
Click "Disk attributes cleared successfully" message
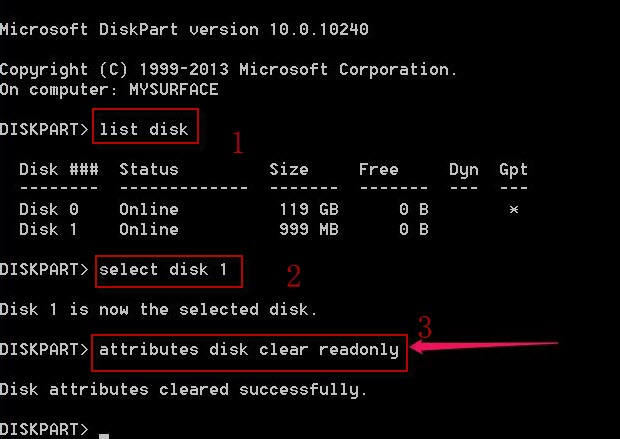point(184,389)
